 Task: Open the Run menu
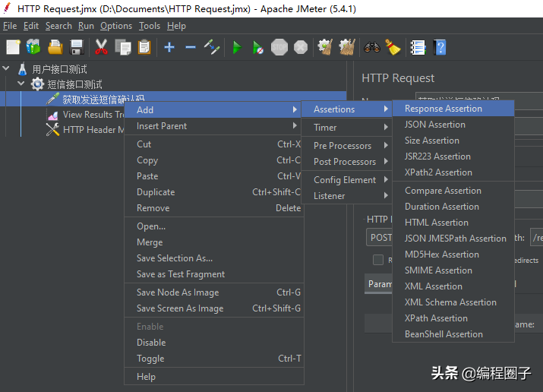tap(86, 26)
